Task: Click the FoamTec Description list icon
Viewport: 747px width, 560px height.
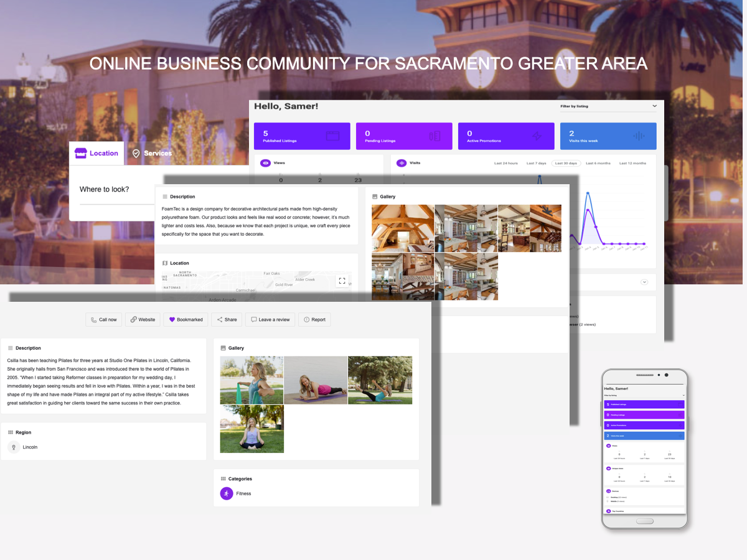Action: 165,197
